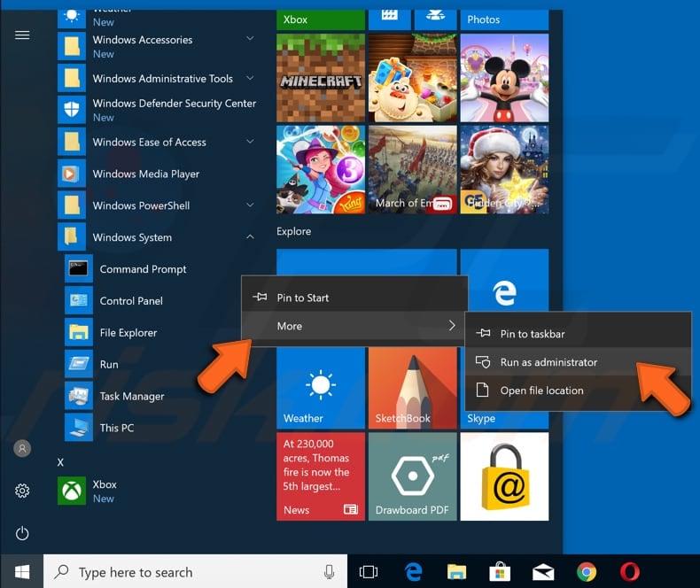
Task: Expand Windows Accessories folder chevron
Action: (251, 39)
